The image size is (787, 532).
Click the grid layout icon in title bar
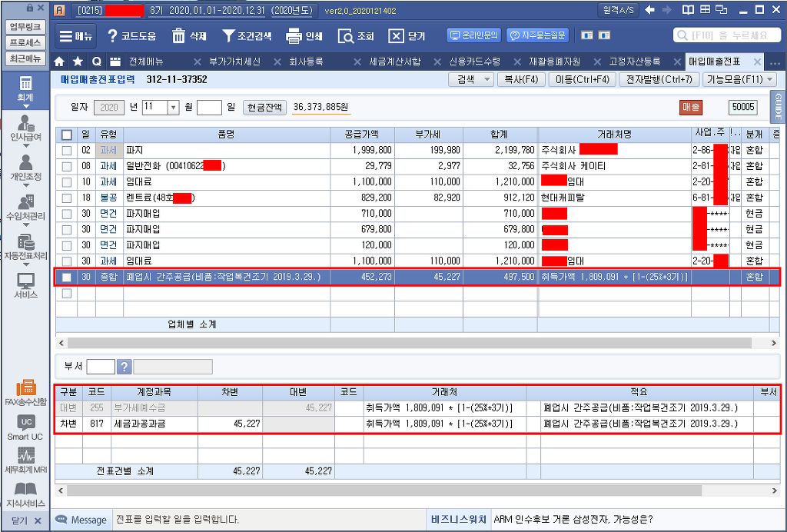(706, 10)
